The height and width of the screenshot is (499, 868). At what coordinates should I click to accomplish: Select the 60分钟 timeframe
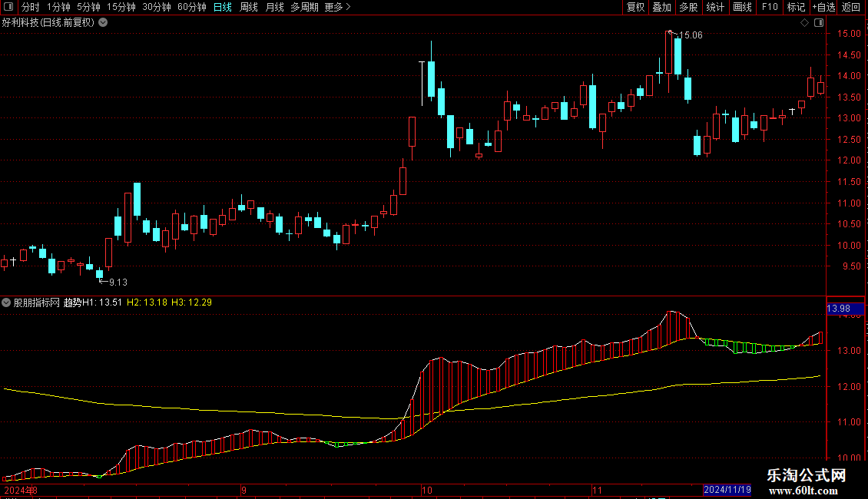click(191, 7)
